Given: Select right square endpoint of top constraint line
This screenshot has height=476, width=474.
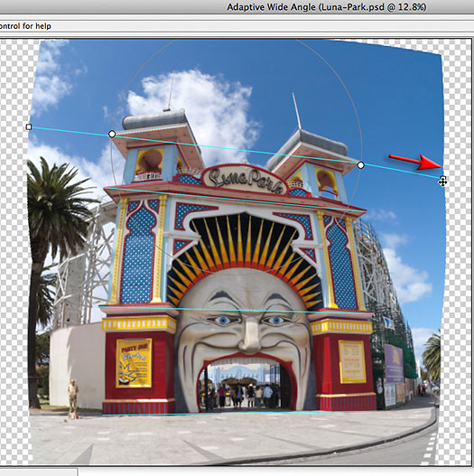Looking at the screenshot, I should 442,178.
